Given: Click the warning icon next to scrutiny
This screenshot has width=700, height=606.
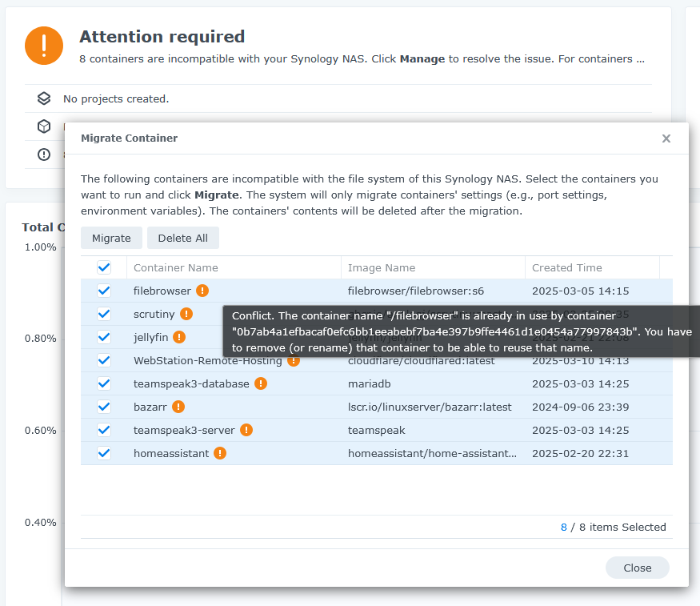Looking at the screenshot, I should pyautogui.click(x=186, y=314).
